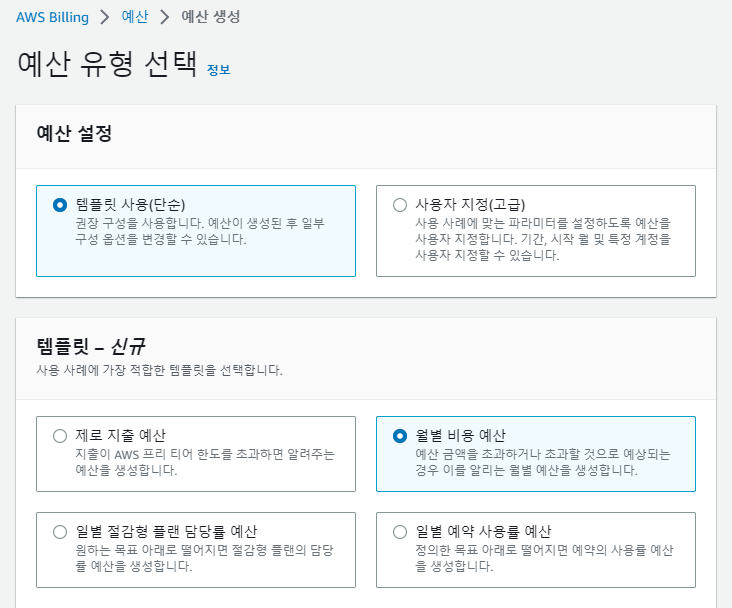This screenshot has width=732, height=608.
Task: Select the 템플릿 사용(단순) radio option
Action: click(60, 205)
